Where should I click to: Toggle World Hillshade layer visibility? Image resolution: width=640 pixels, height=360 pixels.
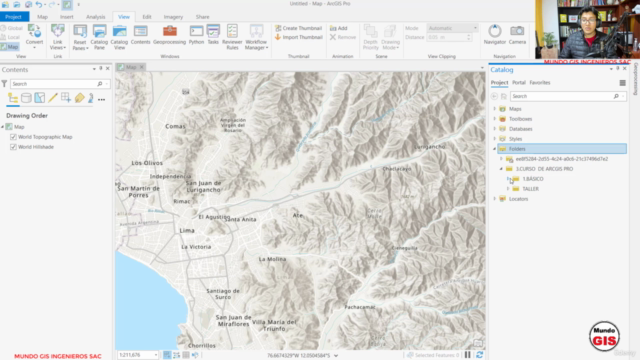(13, 147)
